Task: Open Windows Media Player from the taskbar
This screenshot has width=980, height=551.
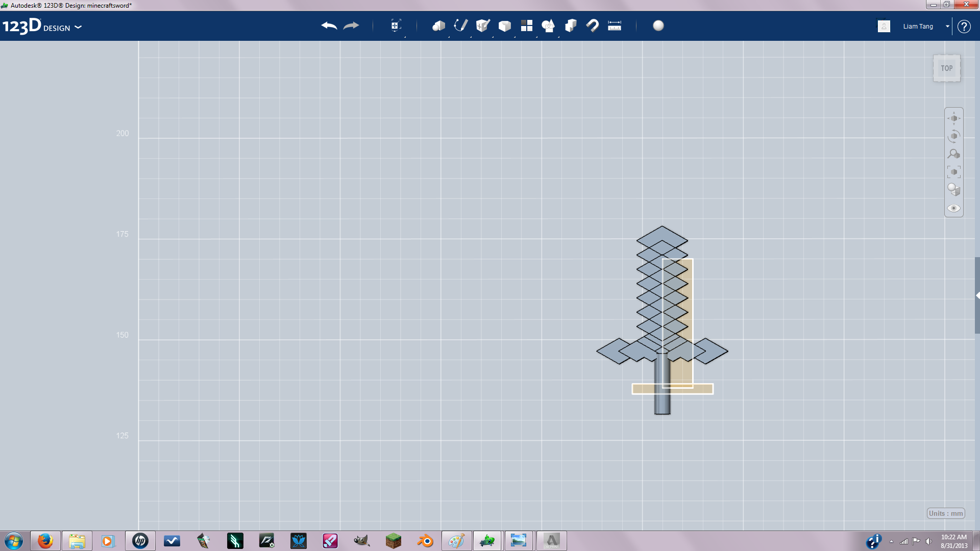Action: coord(108,541)
